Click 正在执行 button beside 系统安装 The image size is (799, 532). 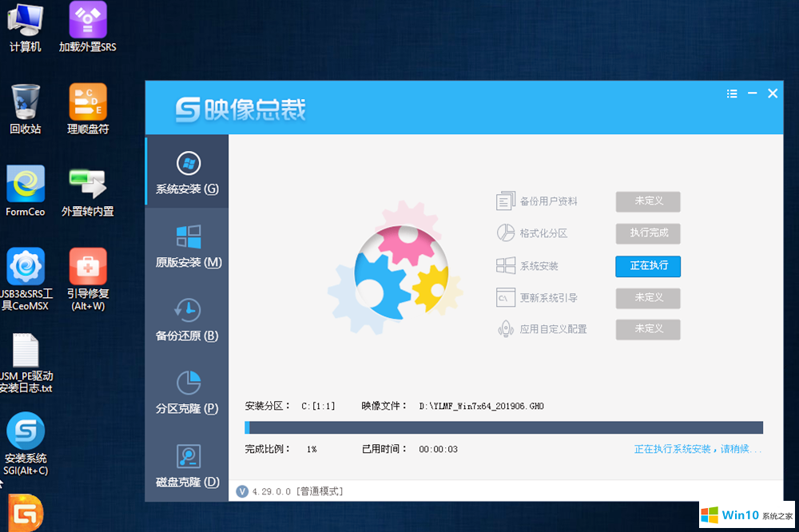pyautogui.click(x=648, y=266)
